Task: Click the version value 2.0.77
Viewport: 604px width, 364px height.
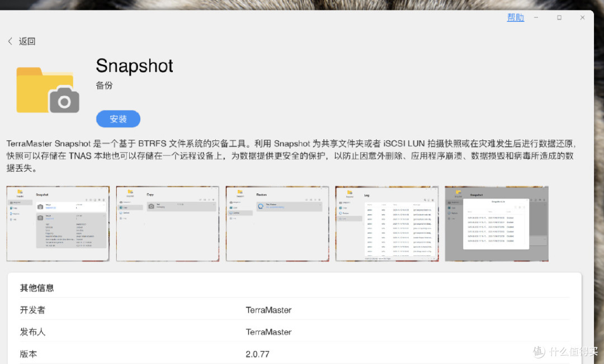Action: [x=258, y=354]
